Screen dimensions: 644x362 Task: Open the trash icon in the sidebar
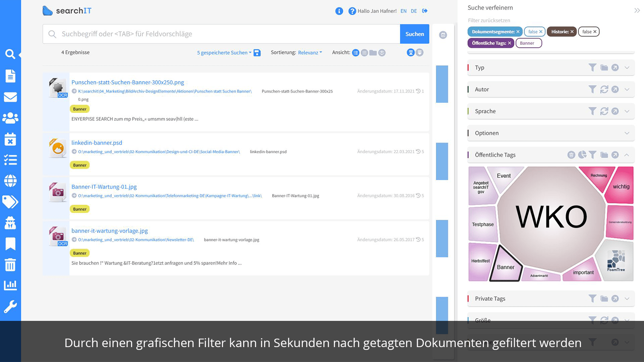click(x=10, y=264)
